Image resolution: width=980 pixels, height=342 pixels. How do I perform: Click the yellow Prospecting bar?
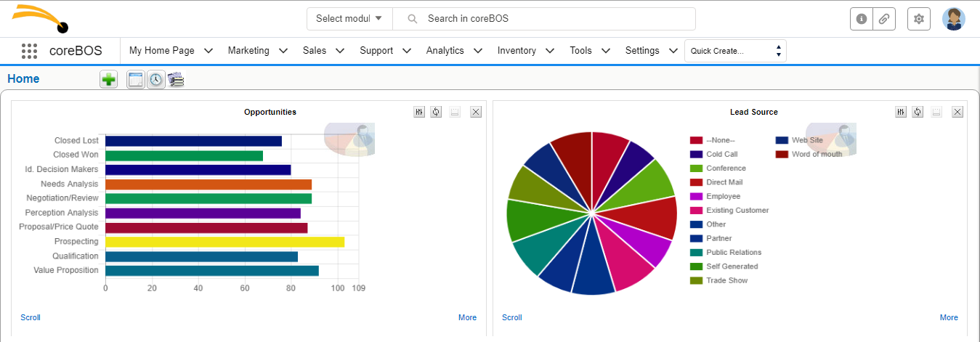point(224,242)
